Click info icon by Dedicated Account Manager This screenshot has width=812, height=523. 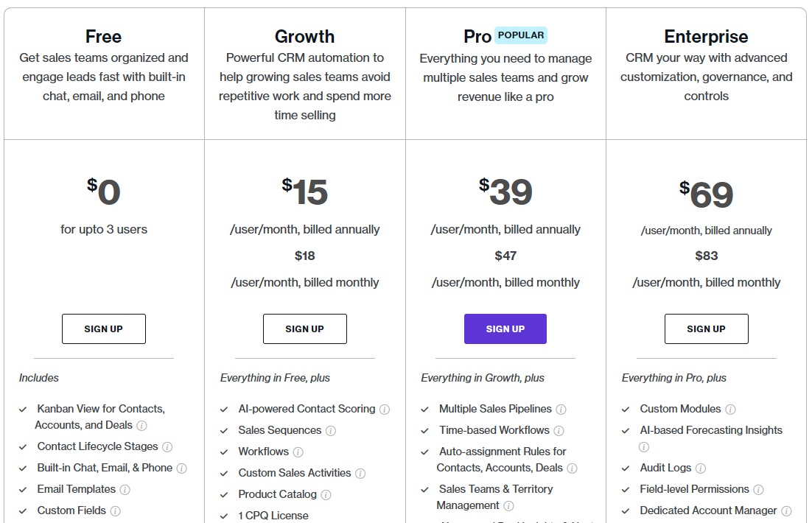(x=786, y=511)
